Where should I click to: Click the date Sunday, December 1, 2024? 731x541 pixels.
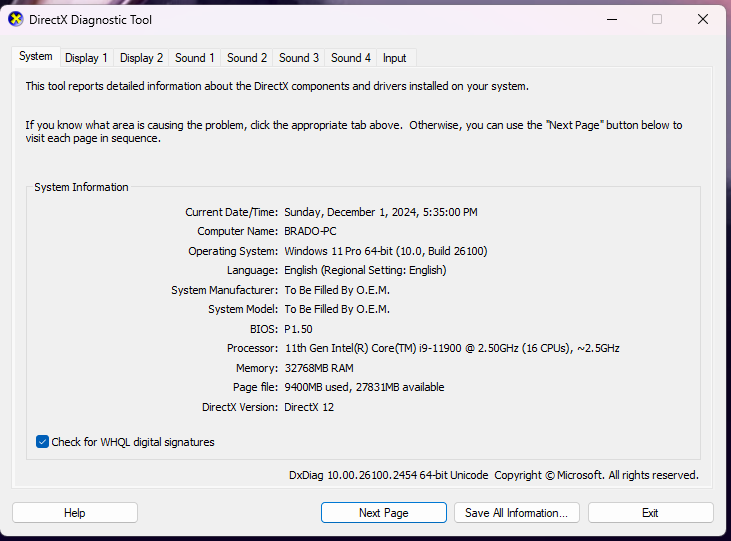[351, 212]
